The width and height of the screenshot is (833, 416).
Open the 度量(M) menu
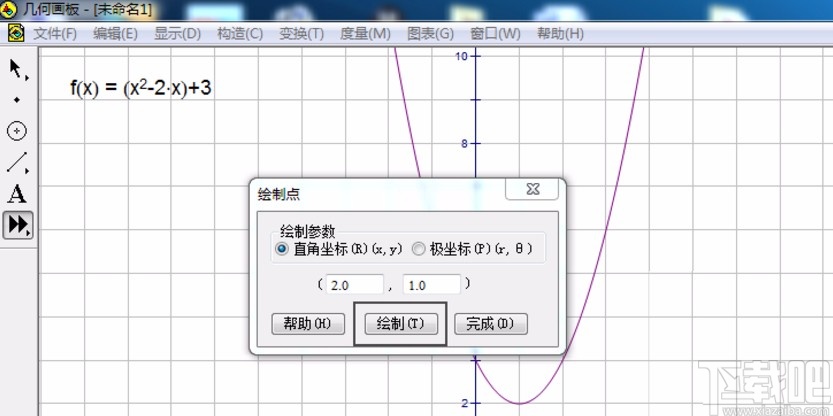point(366,34)
